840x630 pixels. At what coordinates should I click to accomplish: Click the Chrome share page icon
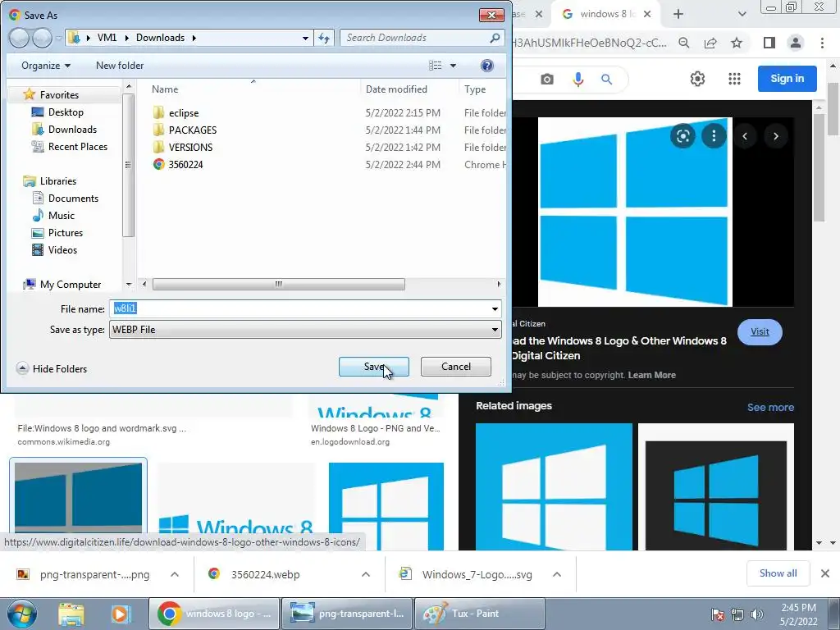pos(710,43)
